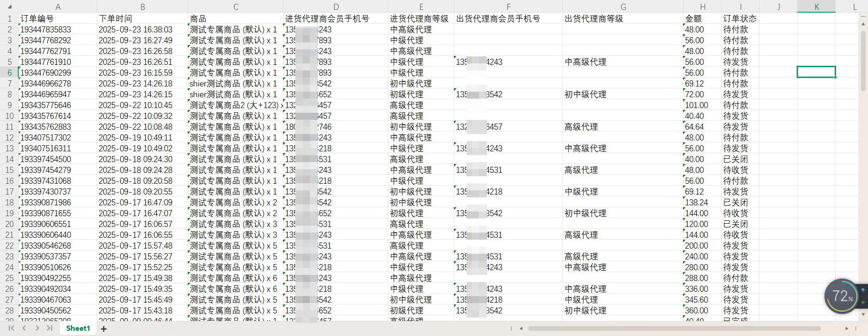The image size is (868, 336).
Task: Select column K header
Action: coord(816,7)
